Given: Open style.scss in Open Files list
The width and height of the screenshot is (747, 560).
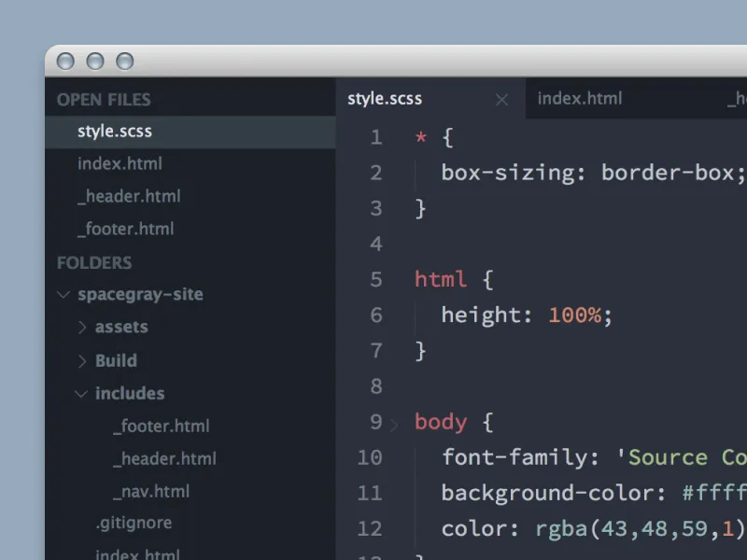Looking at the screenshot, I should [x=115, y=132].
